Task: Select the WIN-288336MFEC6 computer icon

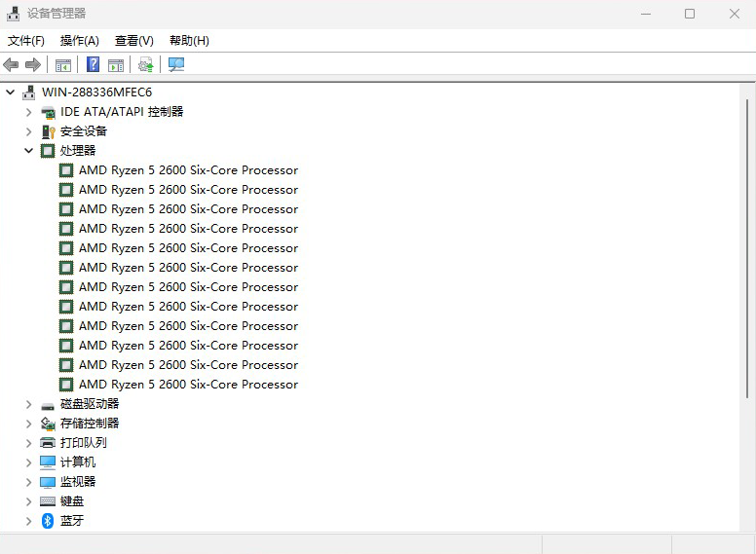Action: [29, 92]
